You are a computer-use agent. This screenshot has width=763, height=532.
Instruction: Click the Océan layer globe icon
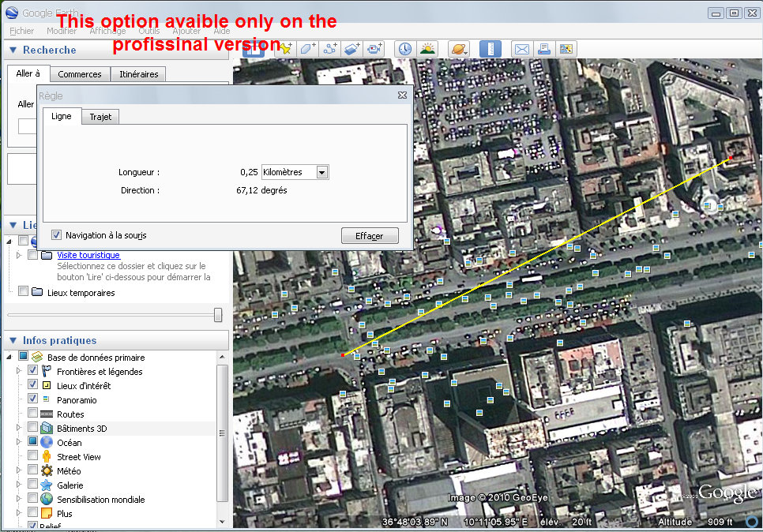47,442
